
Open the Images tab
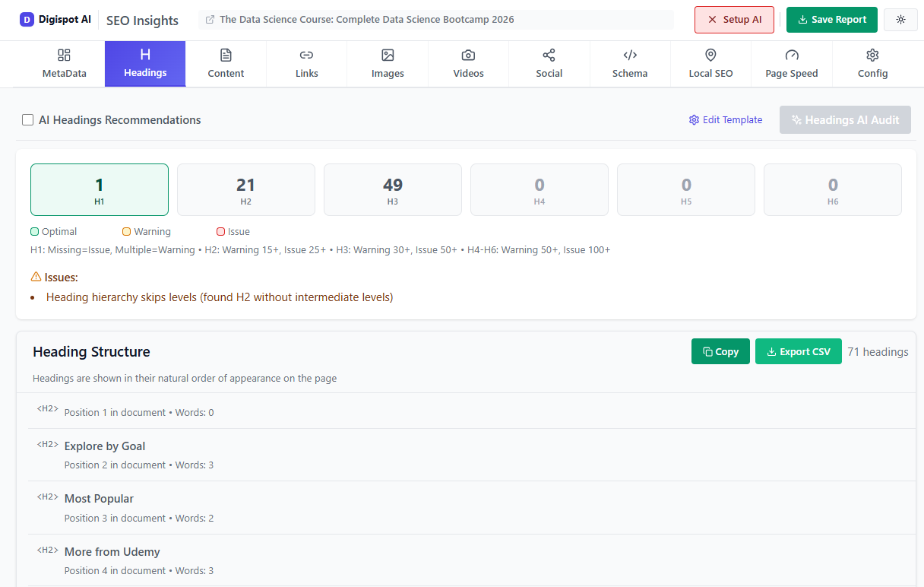coord(388,64)
